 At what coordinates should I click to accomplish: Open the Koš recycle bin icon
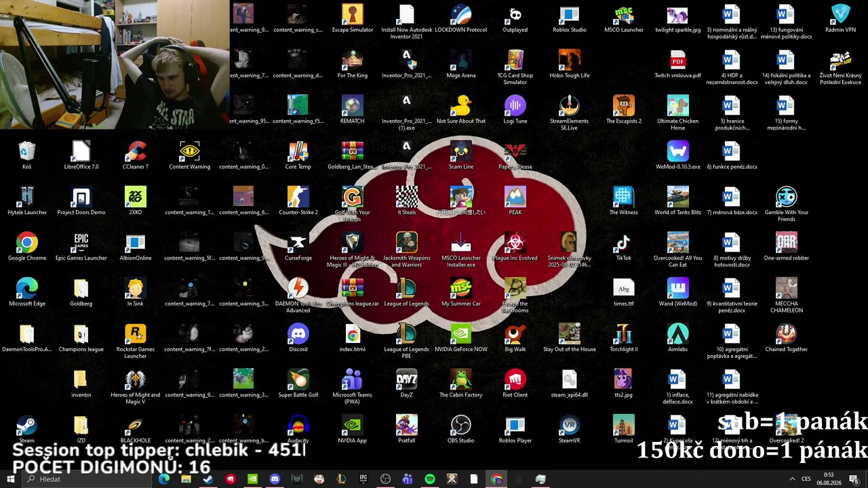point(27,151)
